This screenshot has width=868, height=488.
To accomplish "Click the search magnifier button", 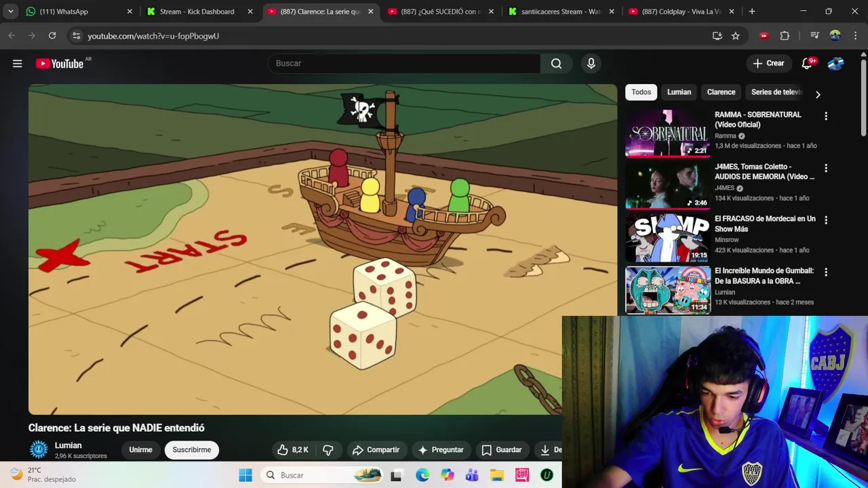I will (556, 63).
